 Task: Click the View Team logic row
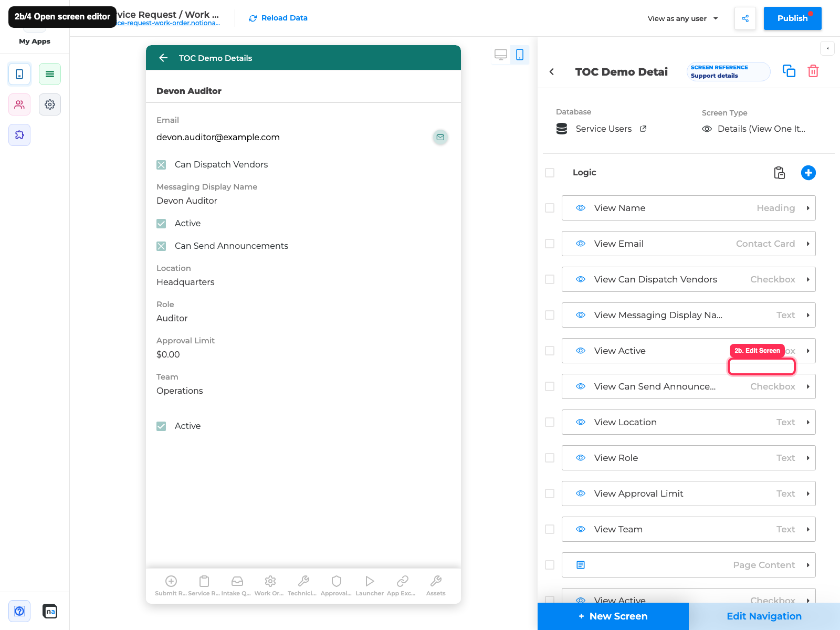(688, 529)
